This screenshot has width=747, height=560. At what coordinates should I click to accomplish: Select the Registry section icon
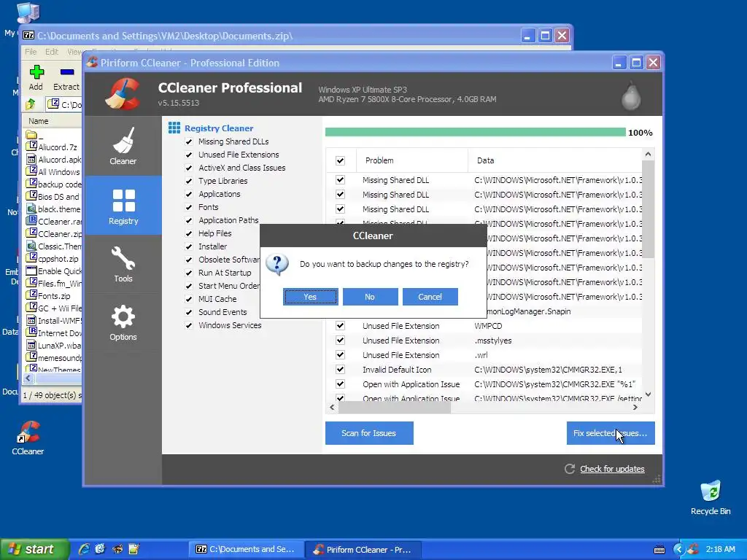[x=123, y=201]
